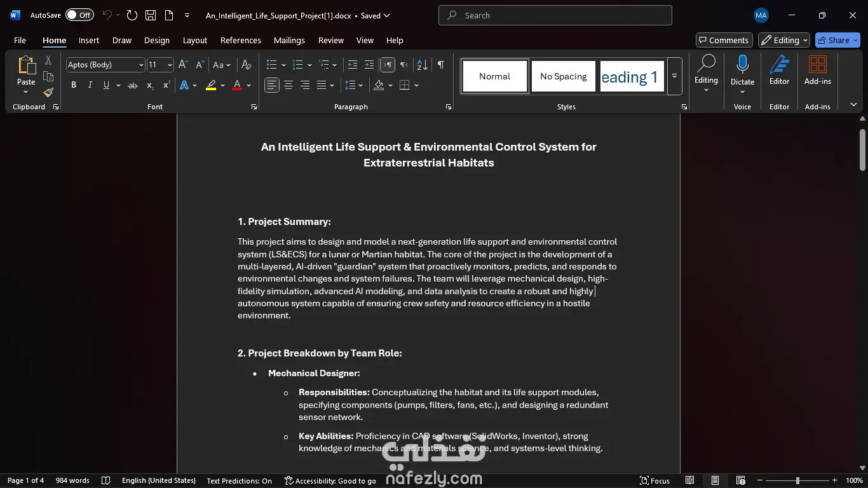Open the References ribbon tab
868x488 pixels.
(x=240, y=40)
